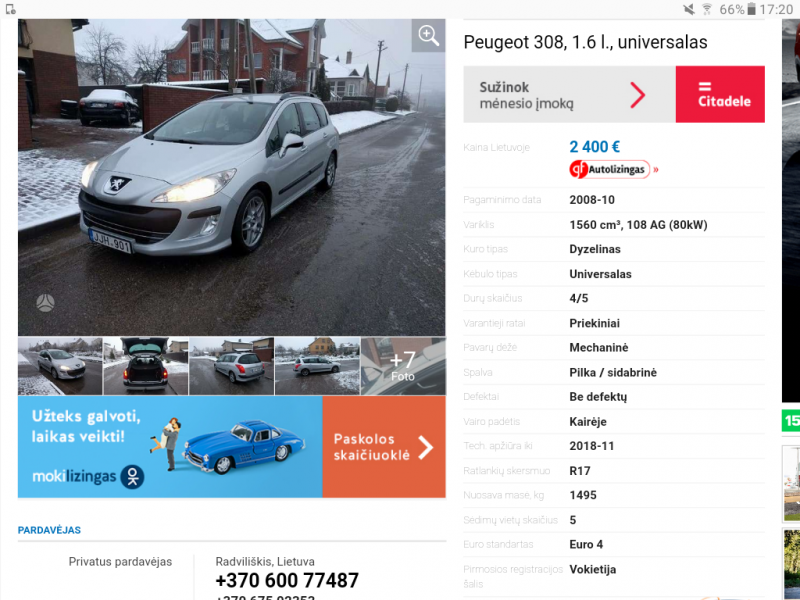Follow the double arrow next to Autolizingas
This screenshot has width=800, height=600.
pyautogui.click(x=656, y=170)
